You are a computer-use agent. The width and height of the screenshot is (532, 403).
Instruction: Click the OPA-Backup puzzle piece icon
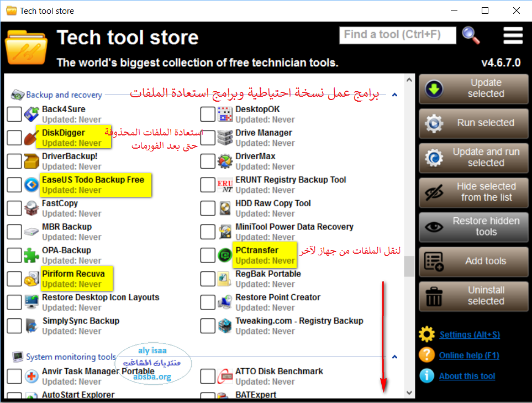point(31,255)
